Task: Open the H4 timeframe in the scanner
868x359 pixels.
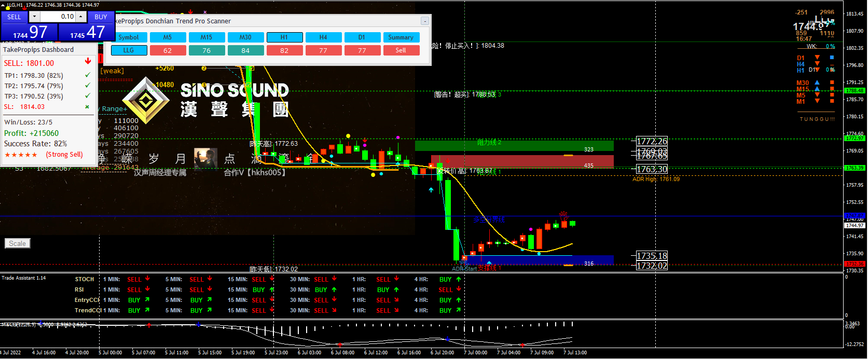Action: (x=323, y=37)
